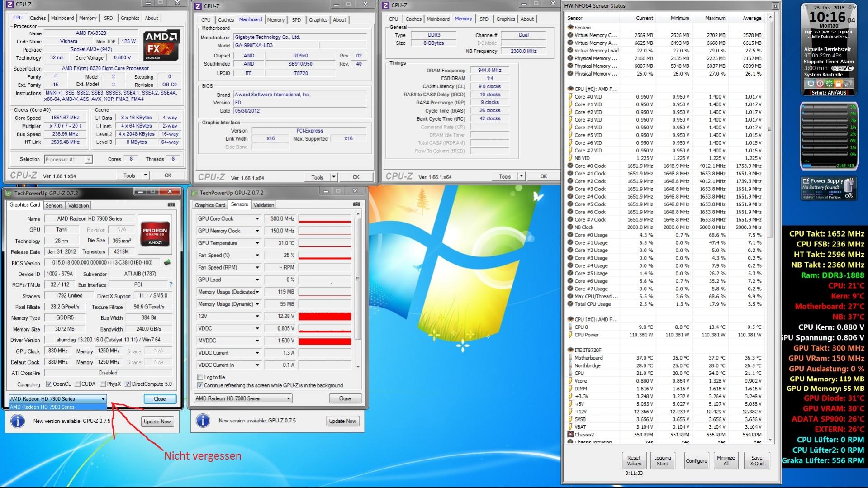Viewport: 868px width, 488px height.
Task: Click the info icon in the right GPU-Z update bar
Action: pyautogui.click(x=203, y=421)
